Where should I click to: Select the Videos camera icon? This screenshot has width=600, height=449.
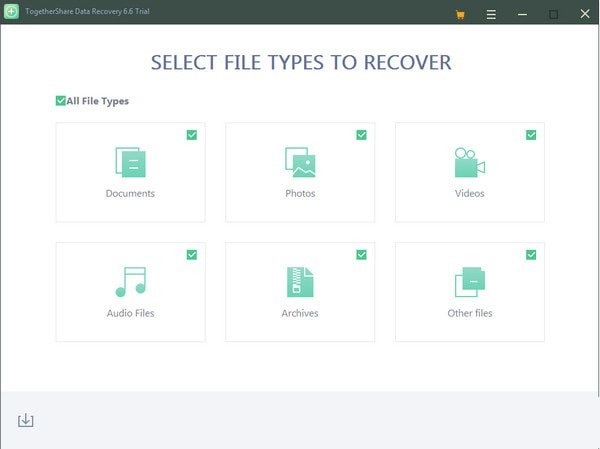pyautogui.click(x=470, y=162)
